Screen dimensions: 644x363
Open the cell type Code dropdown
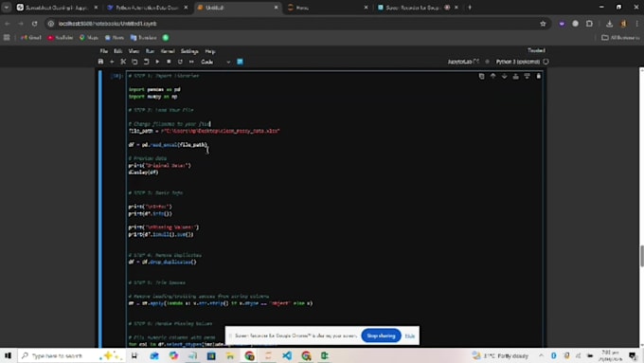tap(215, 62)
